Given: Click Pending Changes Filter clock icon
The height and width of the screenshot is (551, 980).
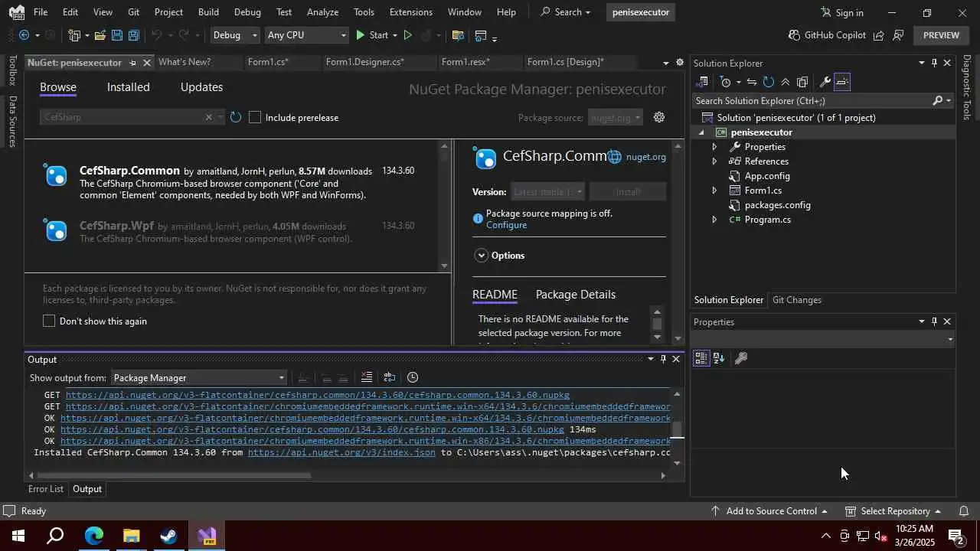Looking at the screenshot, I should click(726, 82).
